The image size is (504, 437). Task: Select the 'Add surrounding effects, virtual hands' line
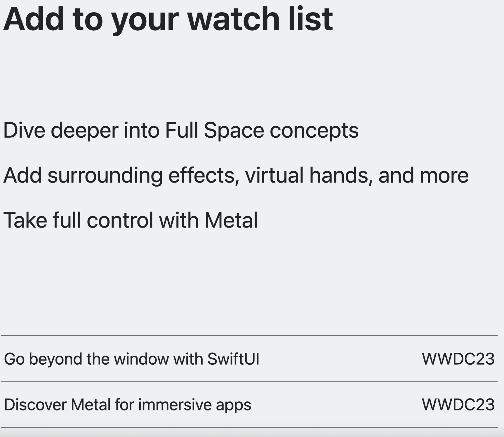point(236,176)
